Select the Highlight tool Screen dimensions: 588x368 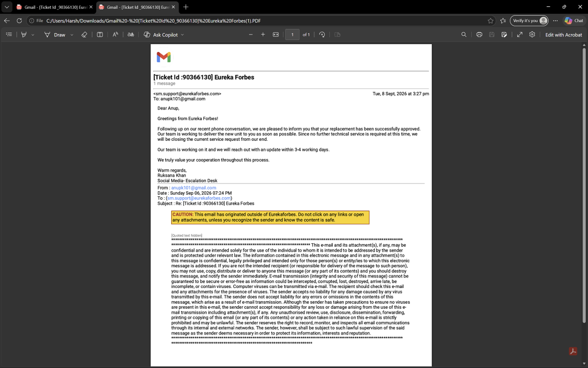24,35
